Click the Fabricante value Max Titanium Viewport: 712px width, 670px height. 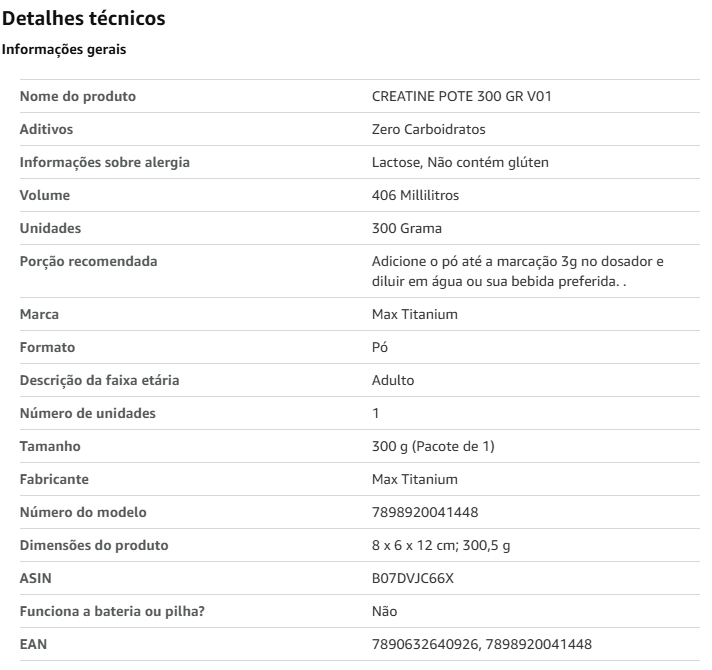coord(415,479)
